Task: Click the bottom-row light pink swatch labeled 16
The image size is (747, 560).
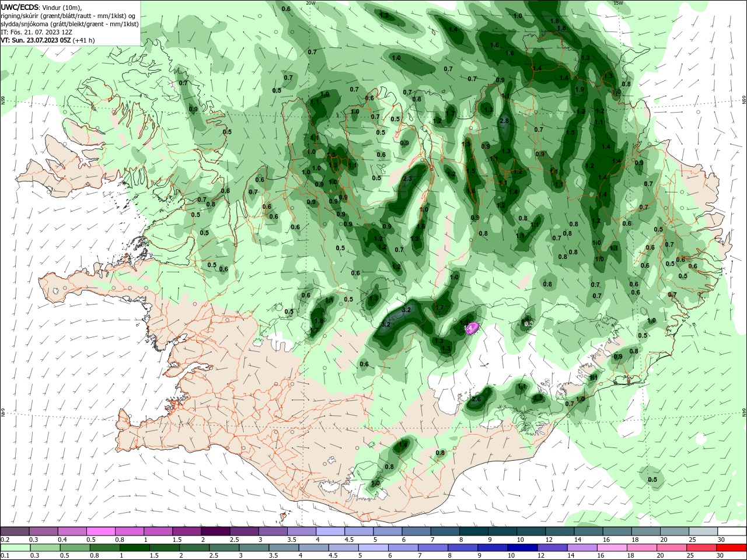Action: click(612, 548)
